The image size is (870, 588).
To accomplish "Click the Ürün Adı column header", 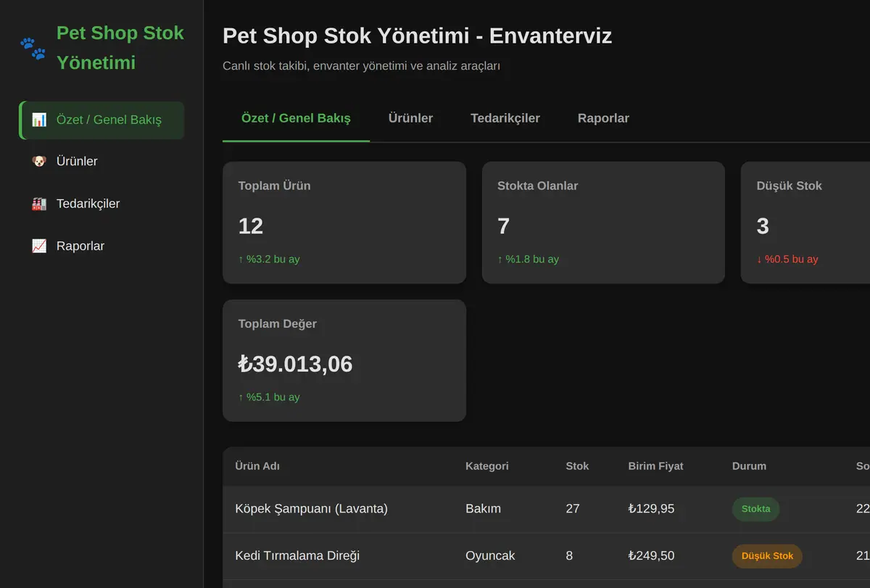I will [x=257, y=466].
